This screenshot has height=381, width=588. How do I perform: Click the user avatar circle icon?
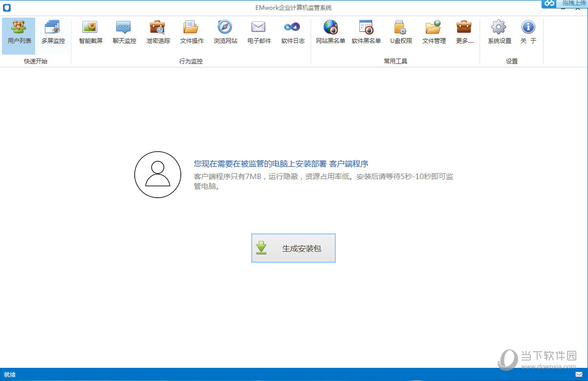[158, 175]
